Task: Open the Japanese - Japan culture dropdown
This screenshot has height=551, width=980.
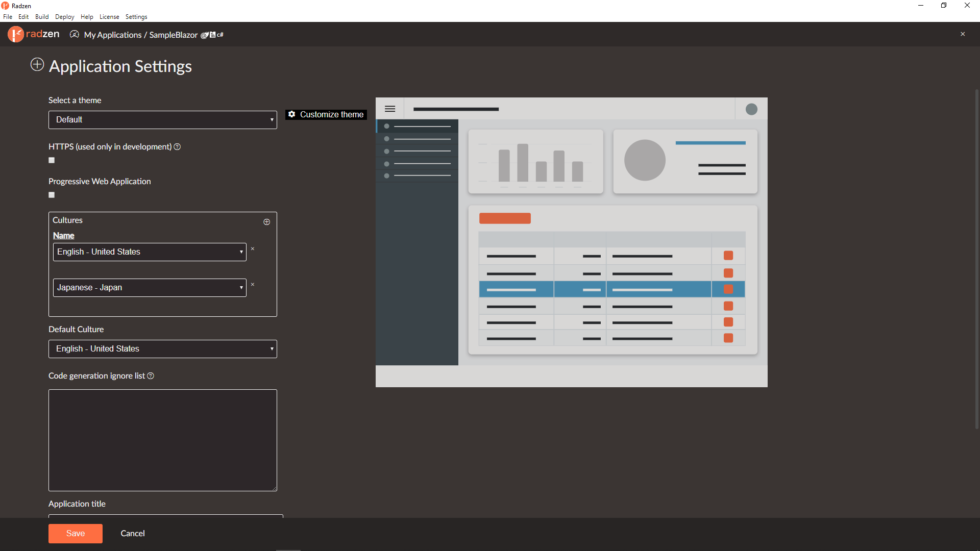Action: click(150, 288)
